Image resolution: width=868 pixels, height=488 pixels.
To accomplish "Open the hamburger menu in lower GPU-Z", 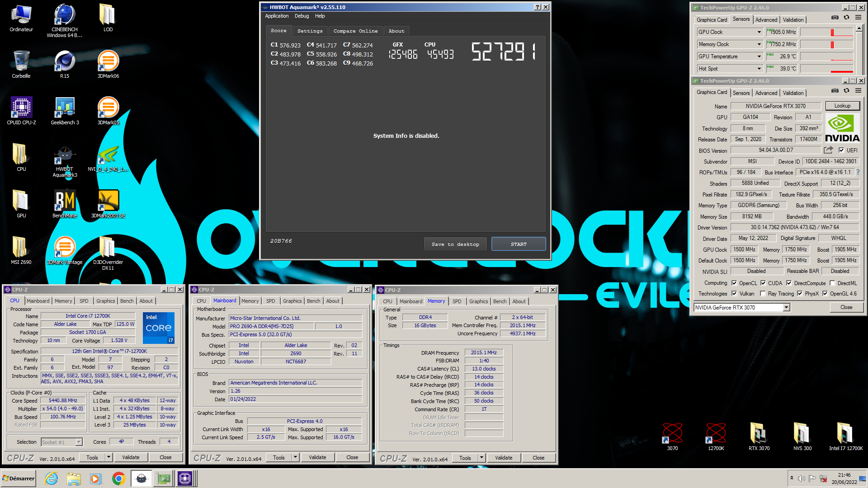I will pyautogui.click(x=858, y=91).
